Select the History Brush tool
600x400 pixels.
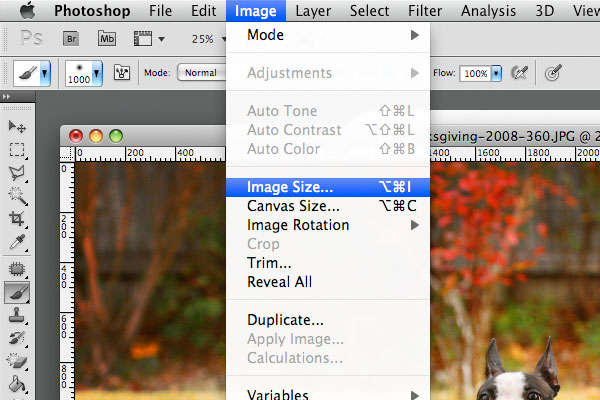(x=17, y=338)
